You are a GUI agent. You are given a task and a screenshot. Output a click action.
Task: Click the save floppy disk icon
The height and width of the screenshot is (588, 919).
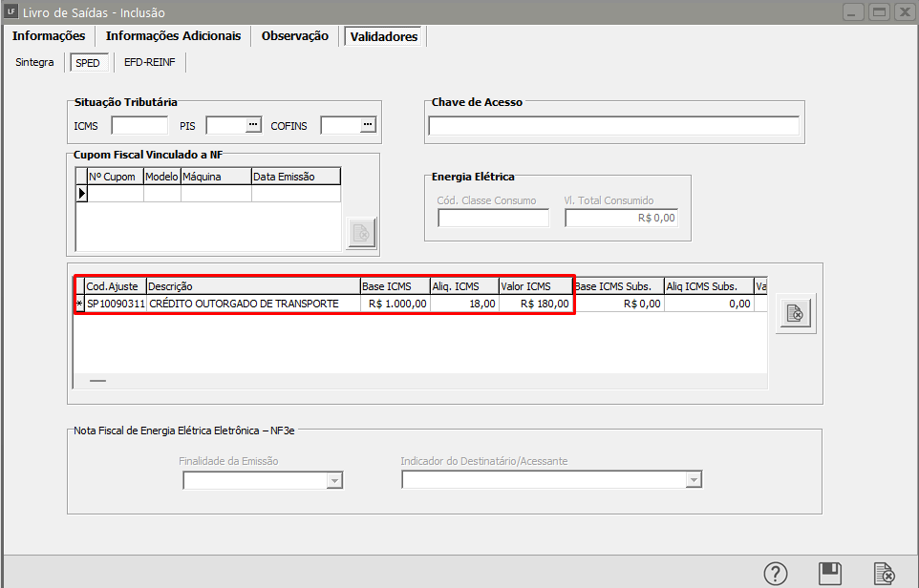pyautogui.click(x=830, y=574)
